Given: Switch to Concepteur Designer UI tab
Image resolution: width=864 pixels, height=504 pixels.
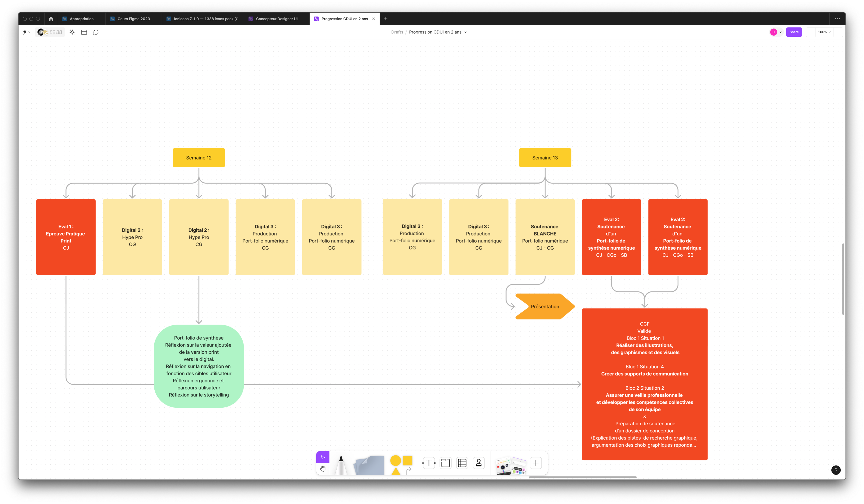Looking at the screenshot, I should pos(276,19).
